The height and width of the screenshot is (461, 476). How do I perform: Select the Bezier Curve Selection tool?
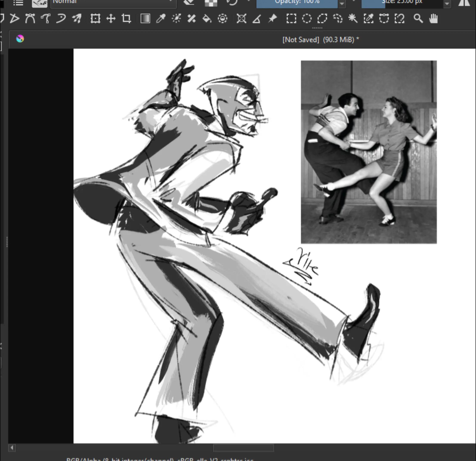pos(384,19)
